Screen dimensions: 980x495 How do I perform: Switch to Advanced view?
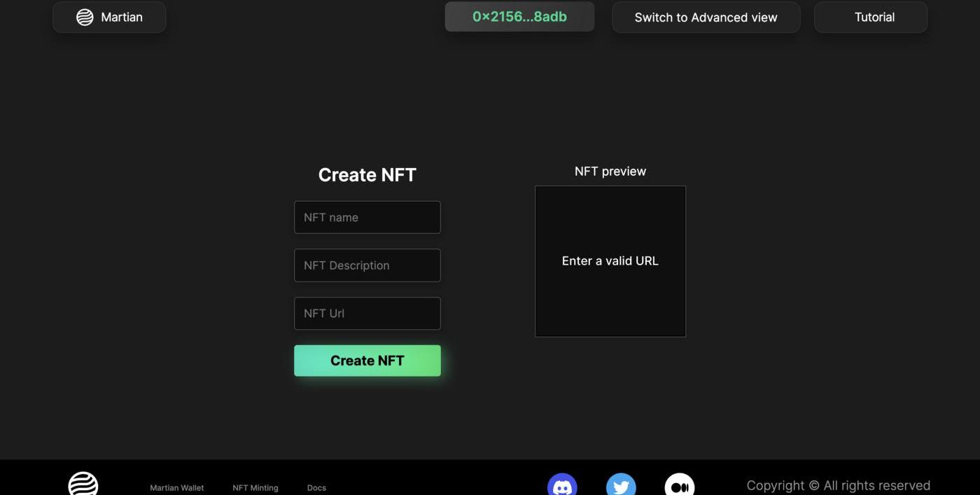click(706, 18)
